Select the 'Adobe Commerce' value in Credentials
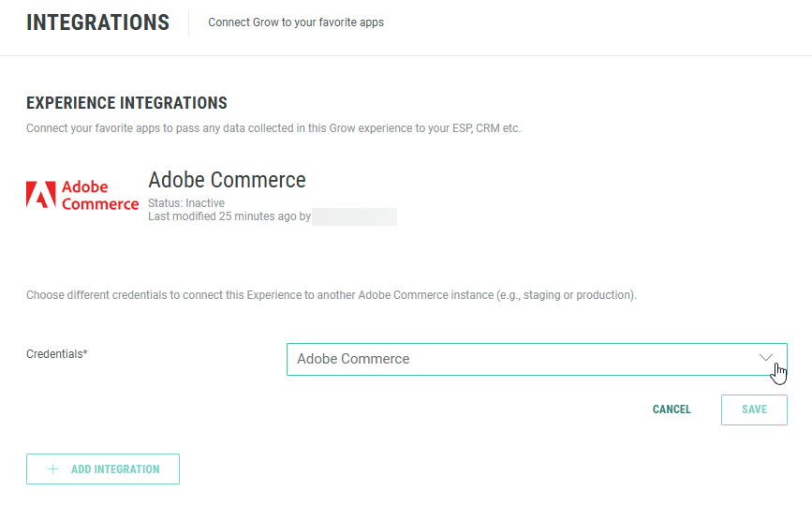The width and height of the screenshot is (812, 506). 353,359
